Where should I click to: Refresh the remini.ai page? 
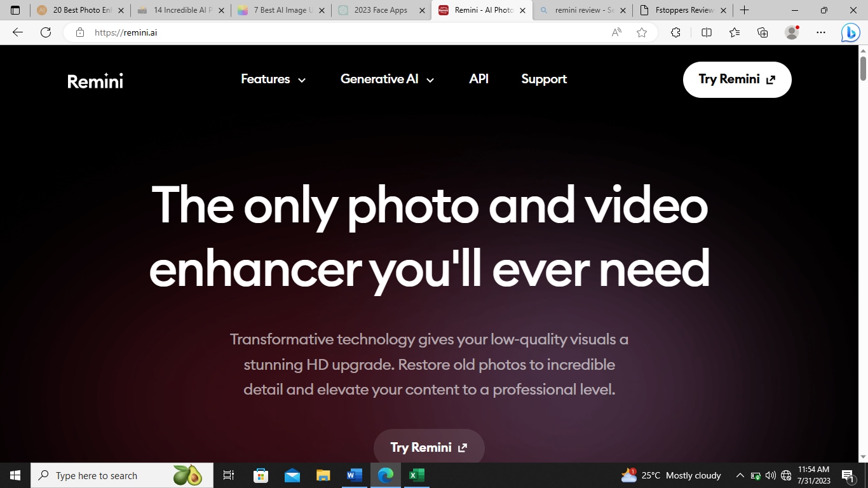point(46,32)
